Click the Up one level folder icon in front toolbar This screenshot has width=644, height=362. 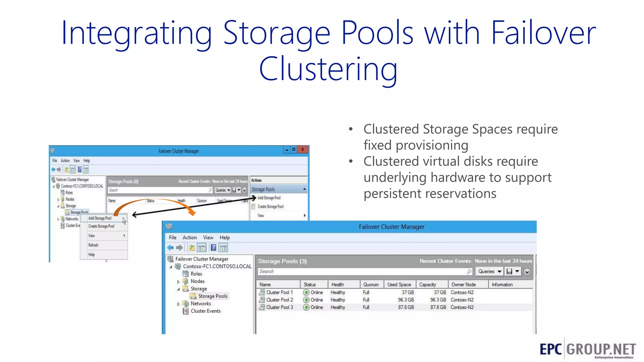click(x=192, y=248)
